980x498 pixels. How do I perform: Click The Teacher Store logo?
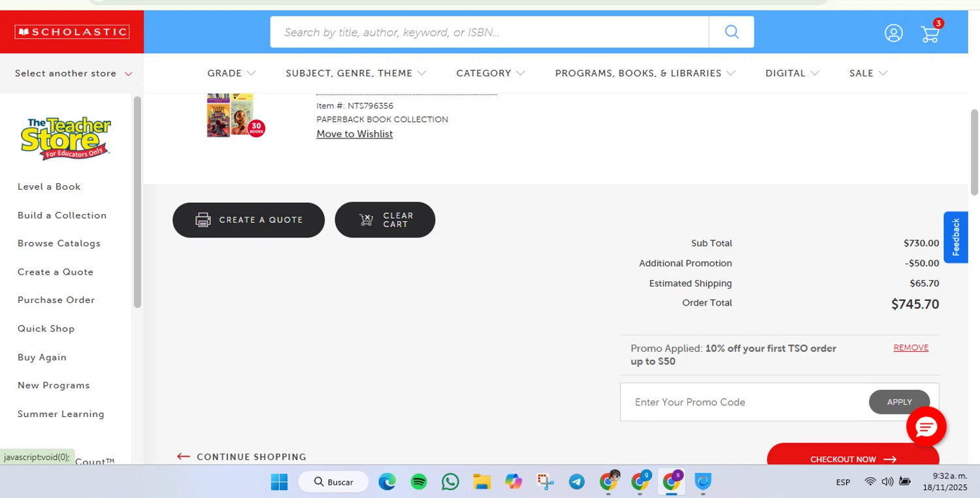tap(65, 138)
